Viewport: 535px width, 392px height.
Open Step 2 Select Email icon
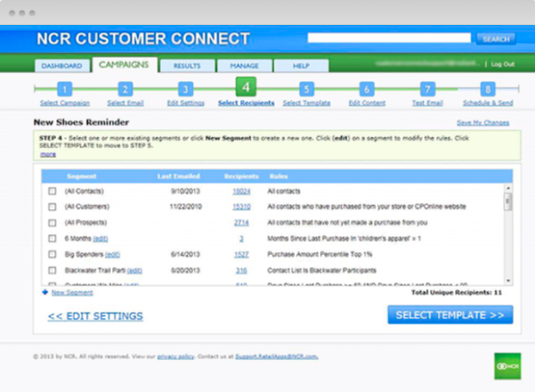point(124,88)
